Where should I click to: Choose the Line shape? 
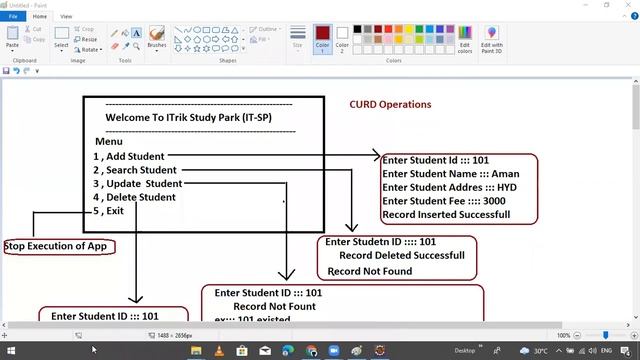(178, 30)
